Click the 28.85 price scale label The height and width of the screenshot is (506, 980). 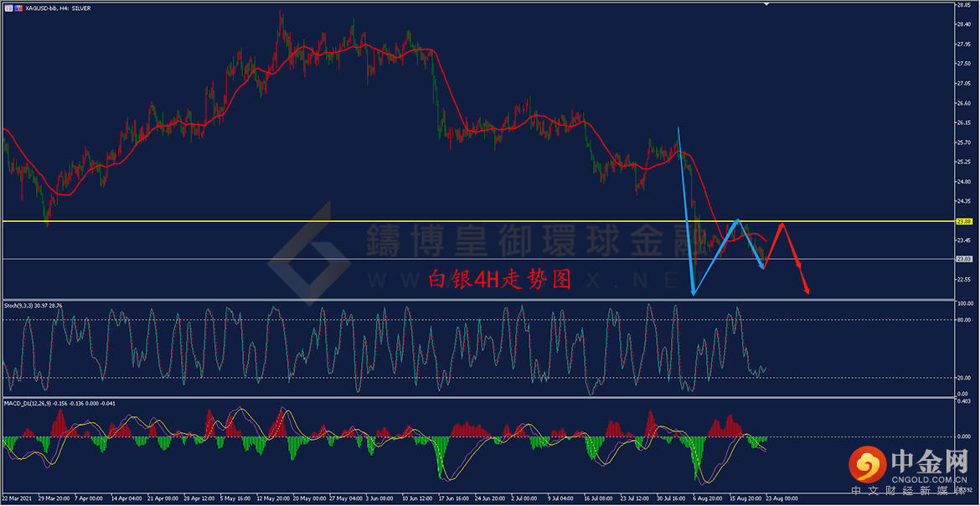tap(963, 4)
